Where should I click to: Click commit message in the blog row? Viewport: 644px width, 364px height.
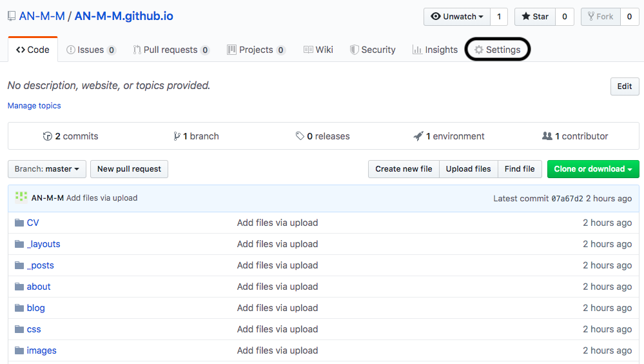(x=278, y=308)
